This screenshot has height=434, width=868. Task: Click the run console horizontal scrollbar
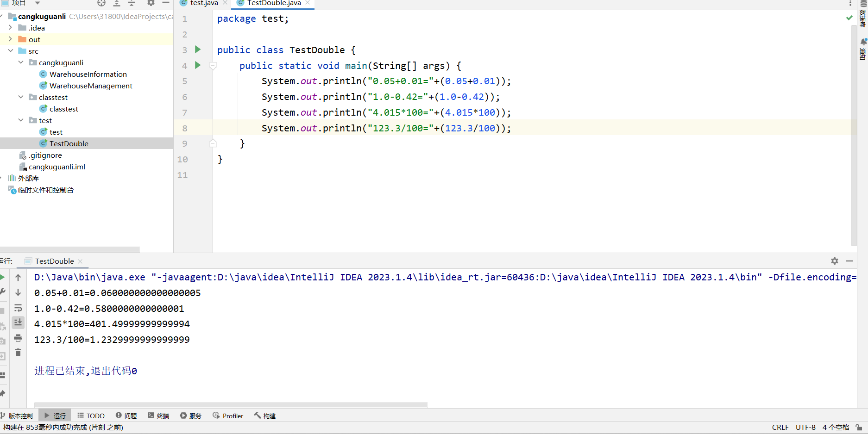231,405
